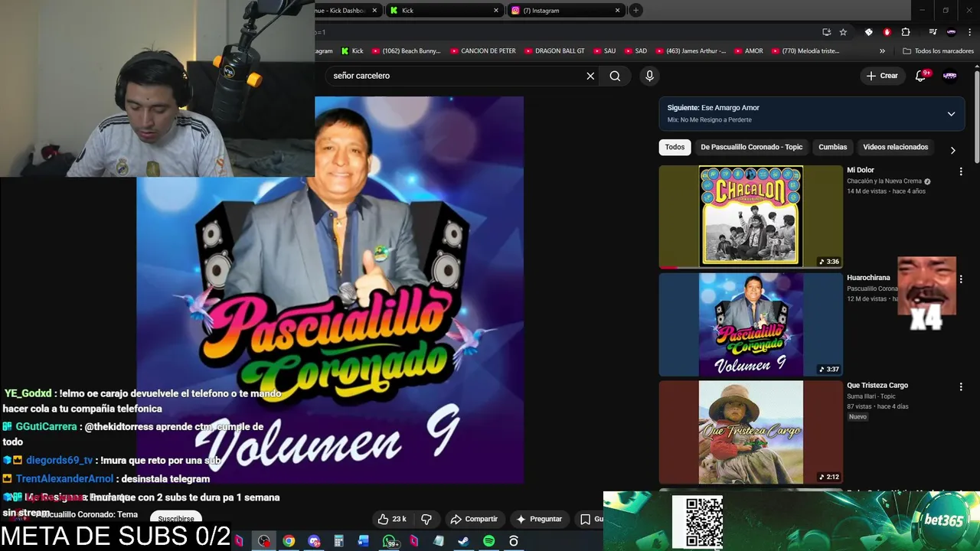Open the Mi Dolor video thumbnail
The width and height of the screenshot is (980, 551).
pos(750,217)
